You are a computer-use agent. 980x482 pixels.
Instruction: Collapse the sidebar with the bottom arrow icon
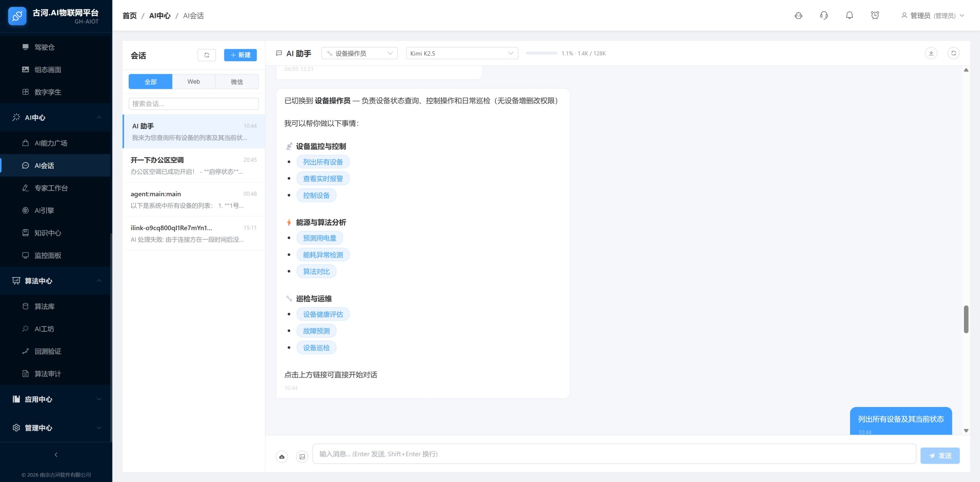point(56,454)
